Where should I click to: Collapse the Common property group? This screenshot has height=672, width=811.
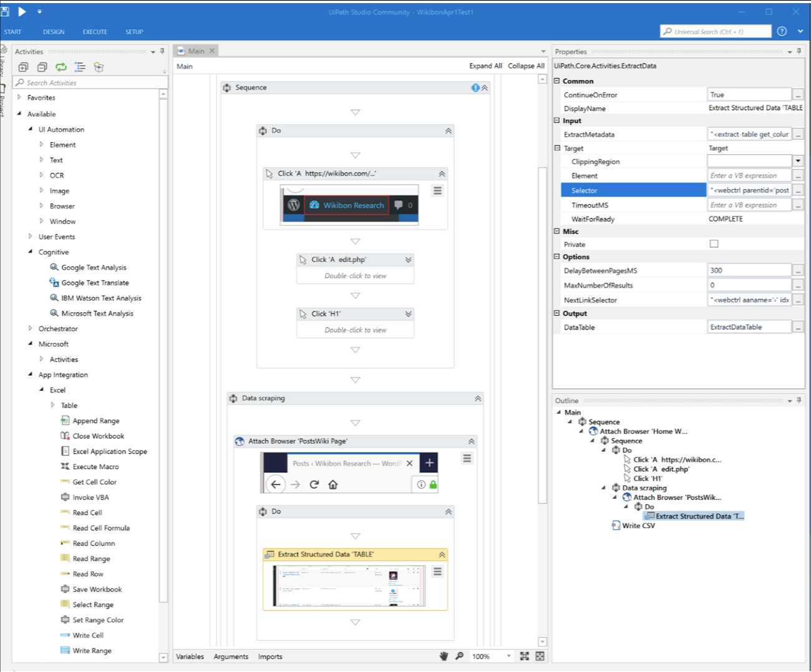click(x=557, y=80)
